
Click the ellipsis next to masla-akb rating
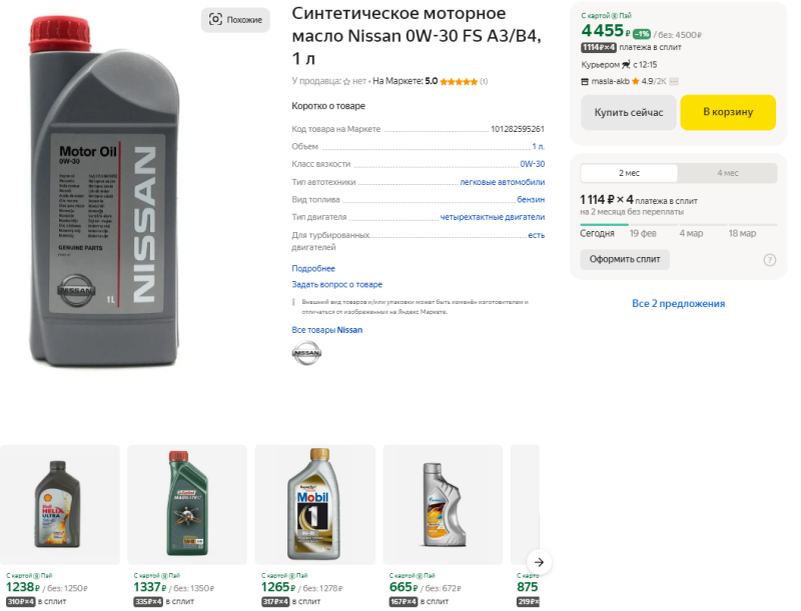(674, 81)
